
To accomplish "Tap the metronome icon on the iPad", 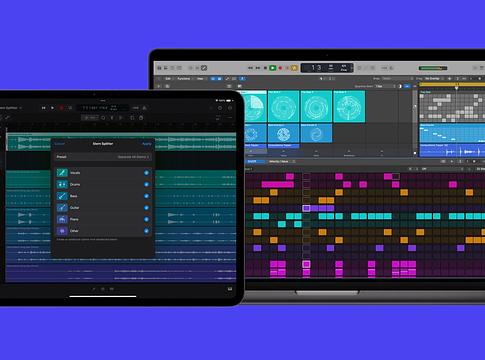I will pos(145,108).
